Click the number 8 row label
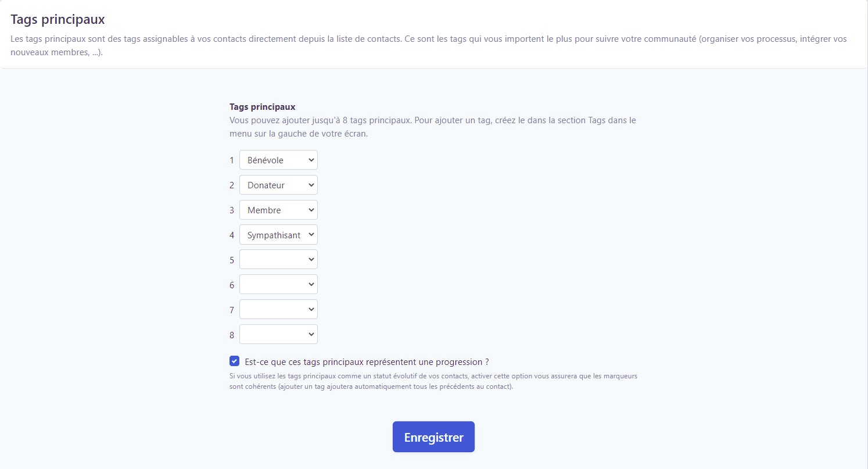This screenshot has height=469, width=868. click(232, 335)
